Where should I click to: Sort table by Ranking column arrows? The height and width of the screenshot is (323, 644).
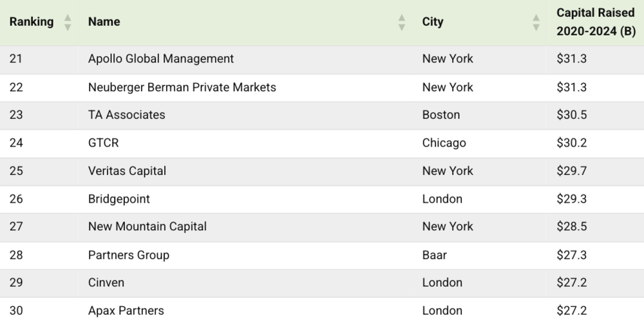pos(68,22)
